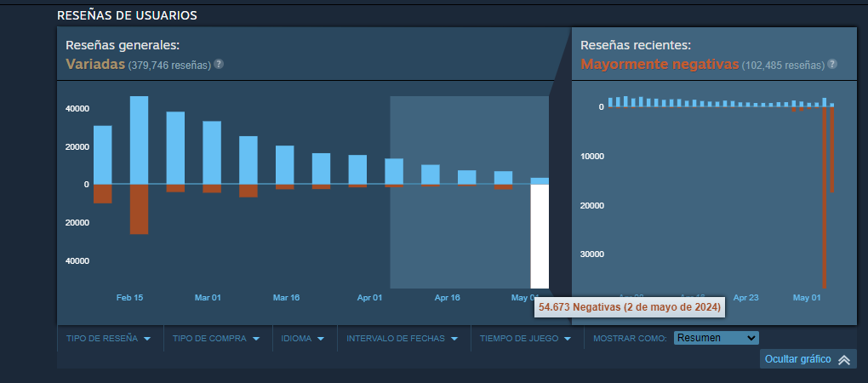This screenshot has height=383, width=868.
Task: Click the shorter red bar at recent chart's right edge
Action: pos(832,150)
